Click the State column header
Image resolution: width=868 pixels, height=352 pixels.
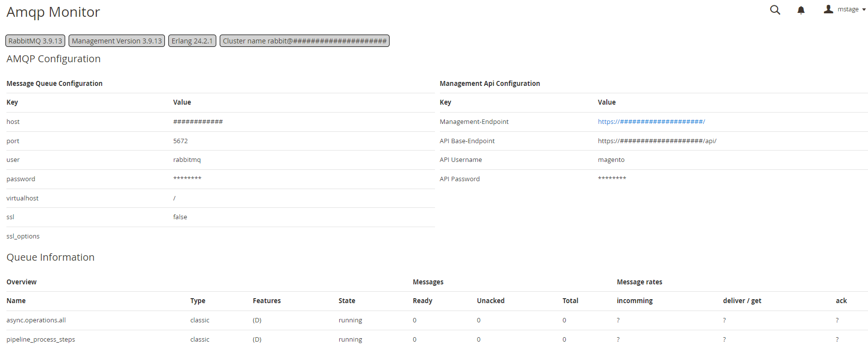347,301
